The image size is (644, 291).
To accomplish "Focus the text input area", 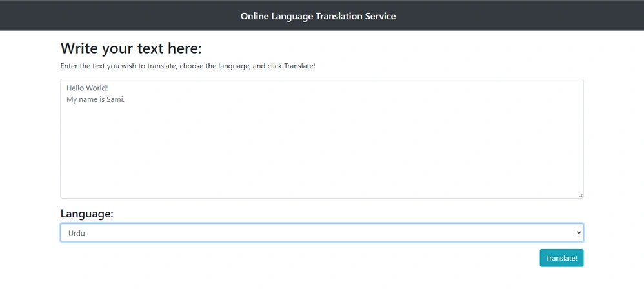I will coord(321,139).
